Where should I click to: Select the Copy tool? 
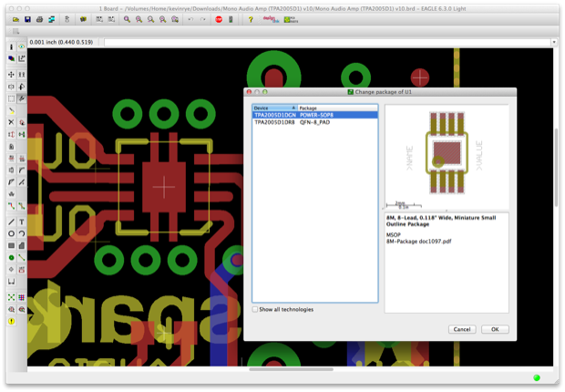click(x=22, y=75)
